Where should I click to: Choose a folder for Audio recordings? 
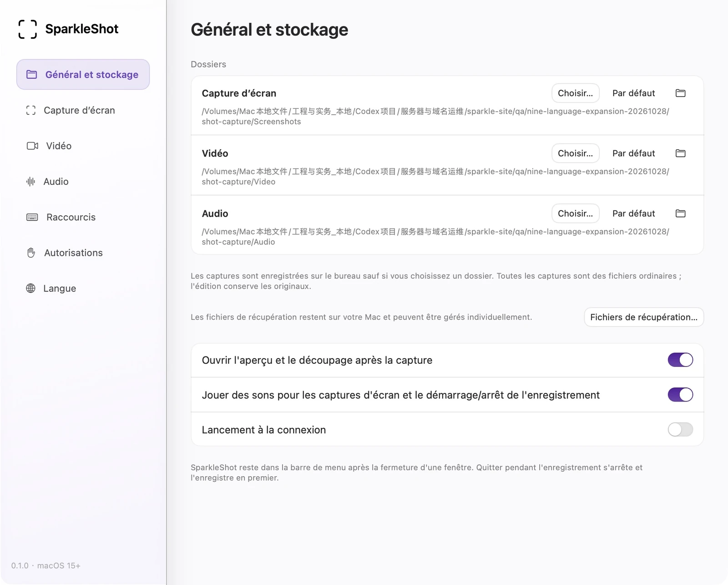tap(576, 213)
